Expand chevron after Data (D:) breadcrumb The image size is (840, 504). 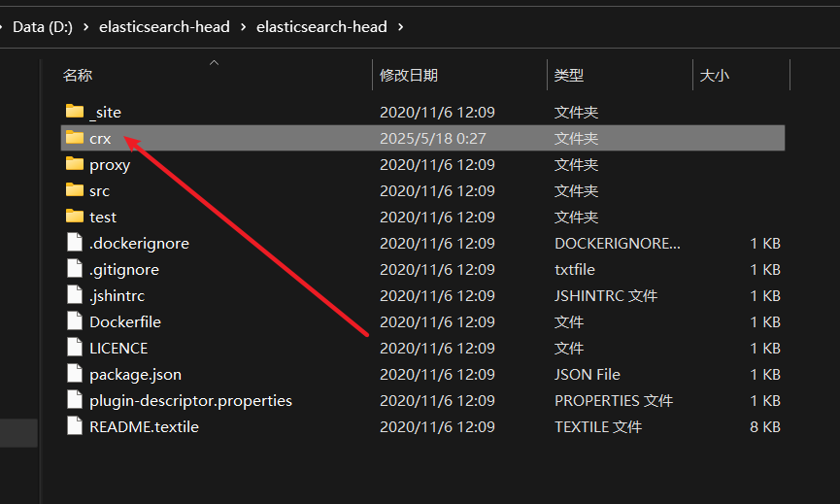click(x=85, y=27)
